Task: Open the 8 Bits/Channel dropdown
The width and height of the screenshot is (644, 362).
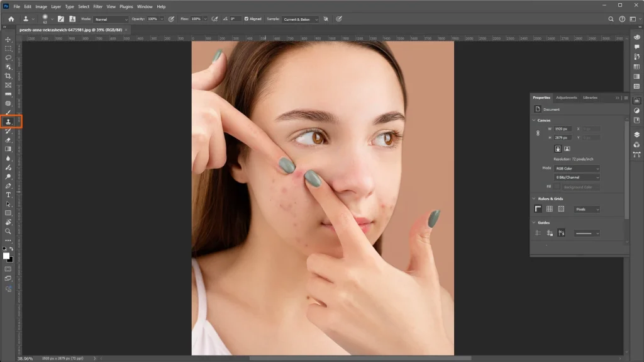Action: coord(577,178)
